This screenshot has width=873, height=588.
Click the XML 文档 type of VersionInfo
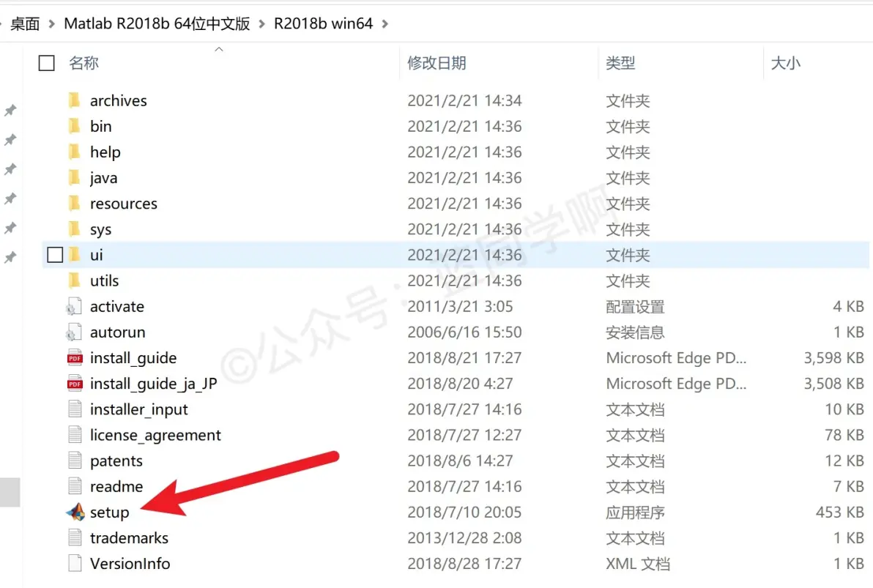(x=638, y=563)
